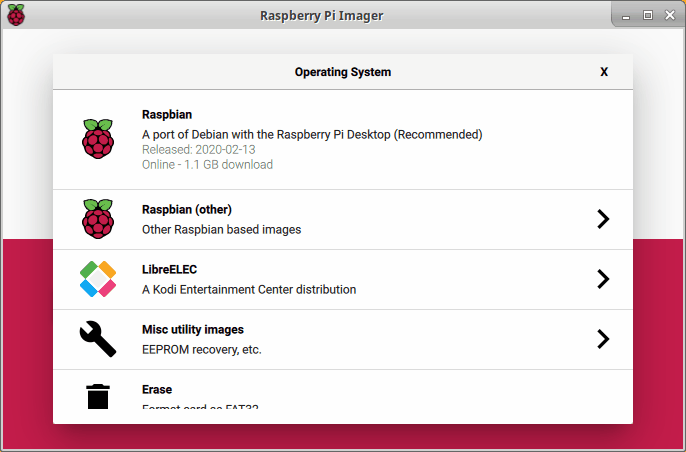The image size is (686, 452).
Task: Maximize the Raspberry Pi Imager window
Action: [x=647, y=15]
